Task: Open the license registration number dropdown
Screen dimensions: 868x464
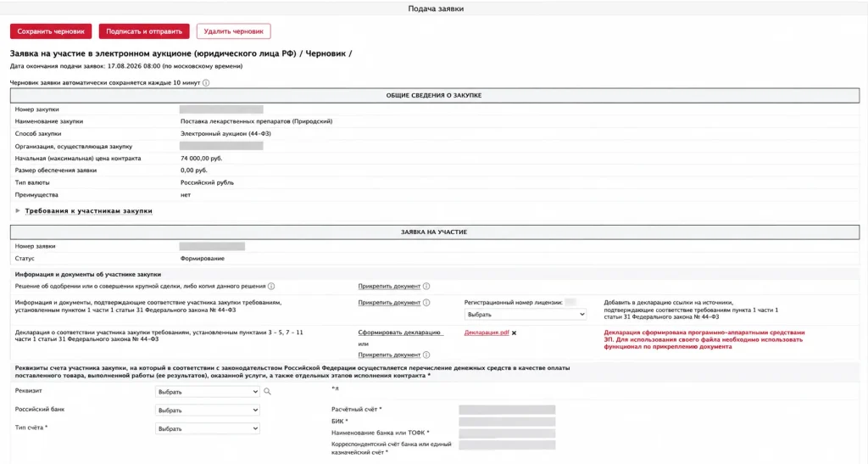Action: pyautogui.click(x=526, y=315)
